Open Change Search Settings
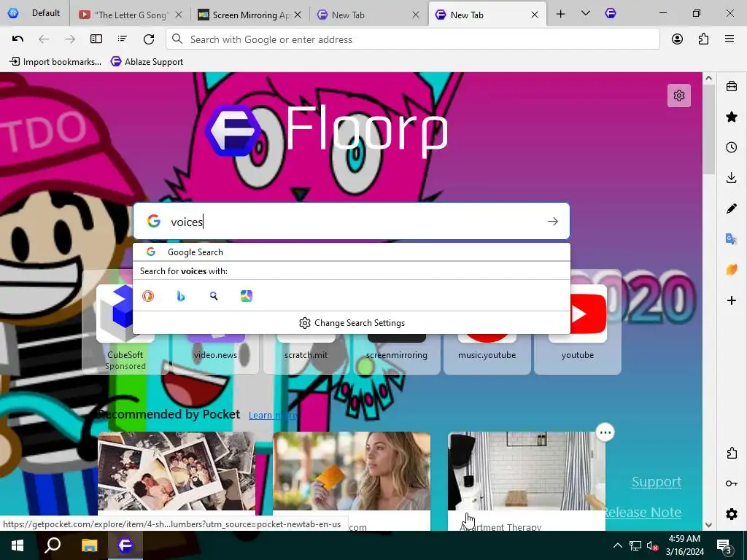 point(352,323)
